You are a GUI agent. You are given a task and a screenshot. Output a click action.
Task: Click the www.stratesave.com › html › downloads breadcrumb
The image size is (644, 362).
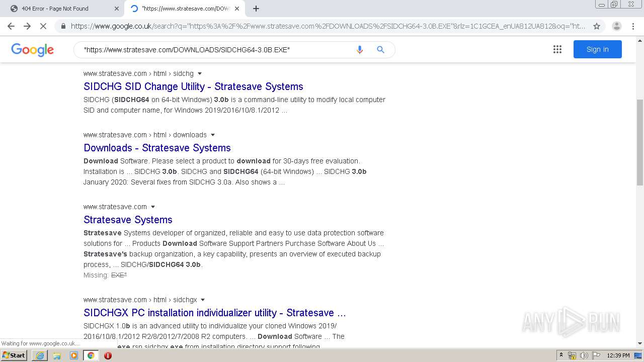145,135
